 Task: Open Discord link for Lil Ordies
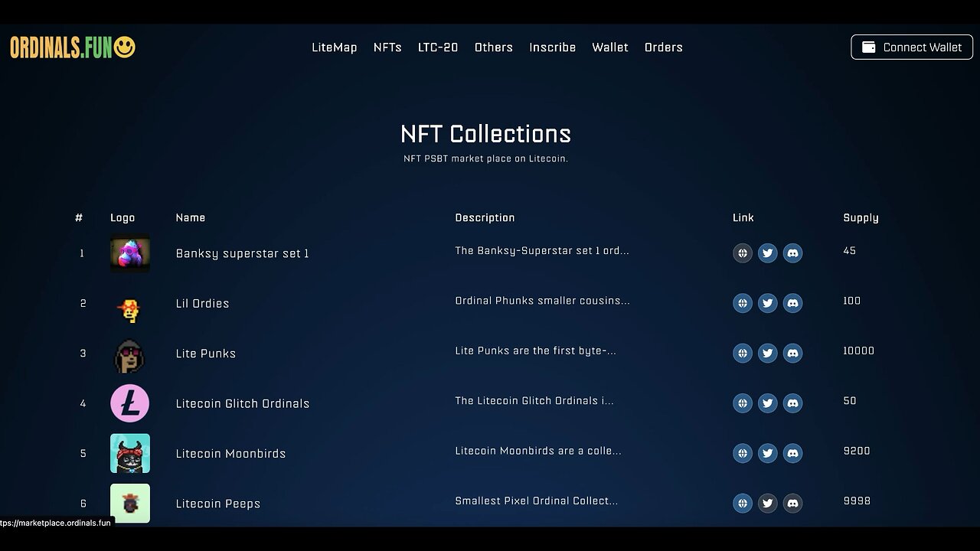pos(793,303)
